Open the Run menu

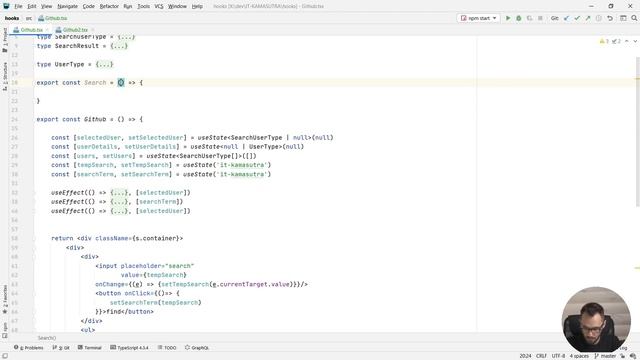[127, 6]
